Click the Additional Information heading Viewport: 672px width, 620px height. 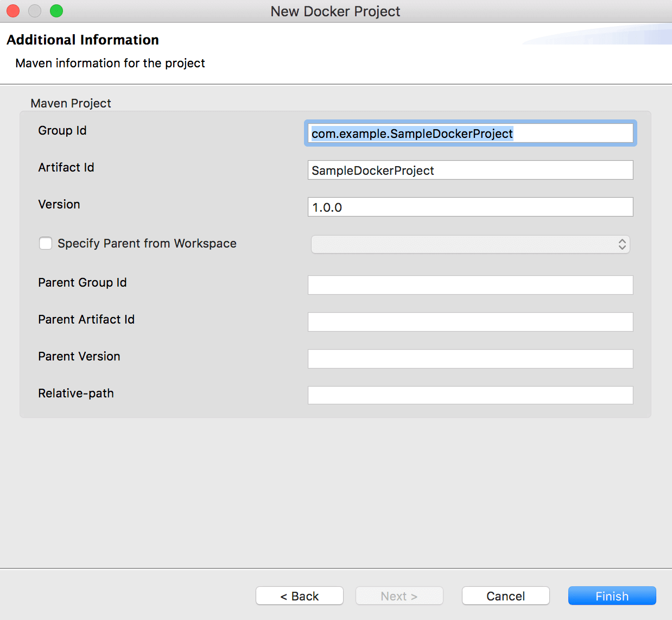click(83, 40)
